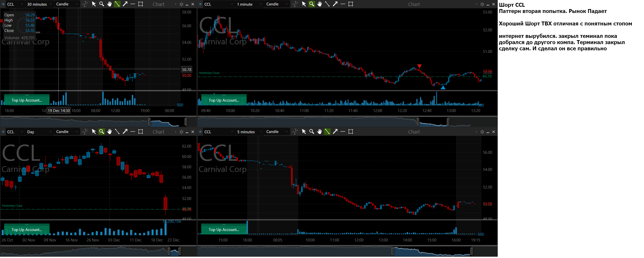Choose hand pan tool in Day chart
Viewport: 644px width, 258px height.
coord(109,132)
